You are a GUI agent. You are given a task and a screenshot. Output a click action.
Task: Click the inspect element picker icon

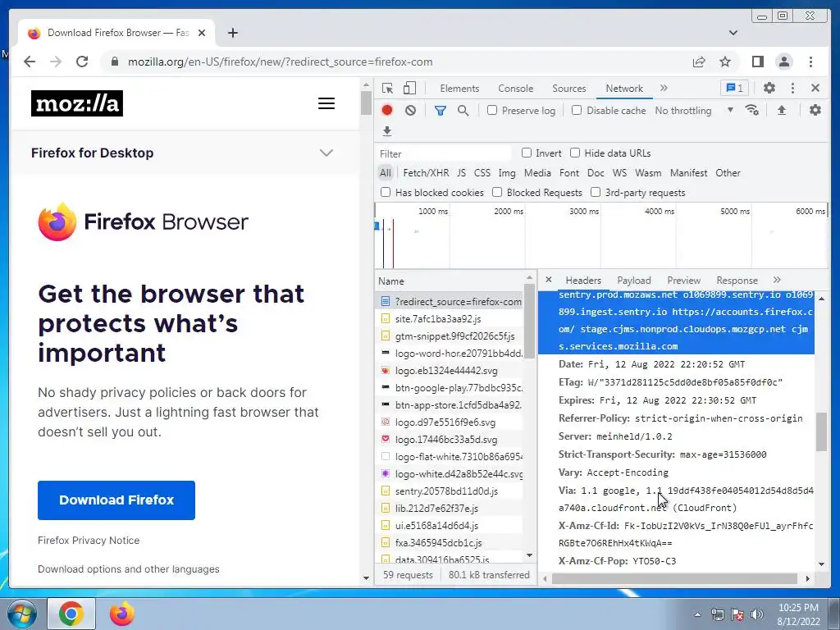387,89
